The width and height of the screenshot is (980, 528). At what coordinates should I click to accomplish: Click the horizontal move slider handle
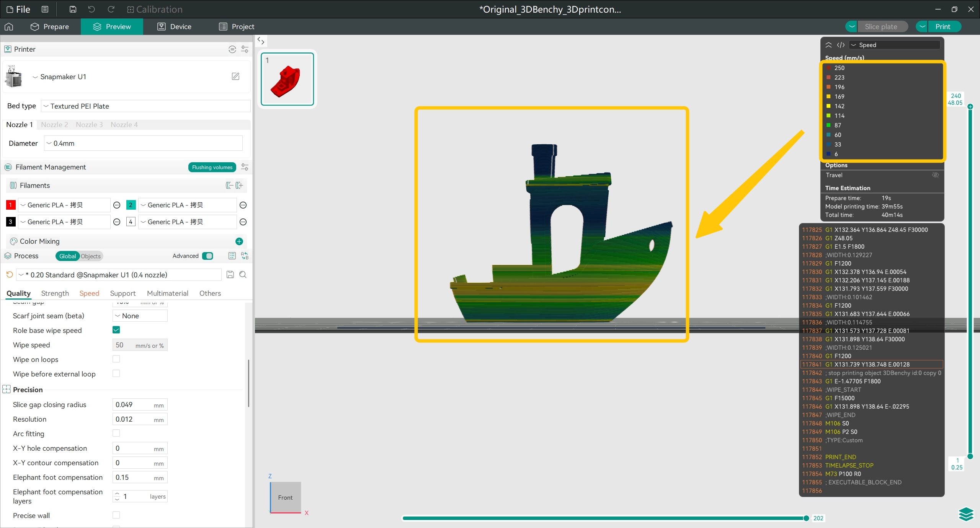(x=806, y=518)
